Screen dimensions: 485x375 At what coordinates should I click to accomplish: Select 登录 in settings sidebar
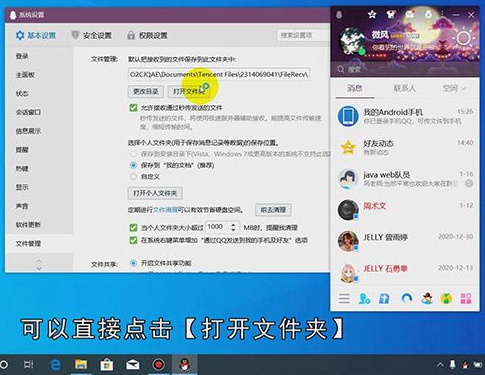[39, 56]
